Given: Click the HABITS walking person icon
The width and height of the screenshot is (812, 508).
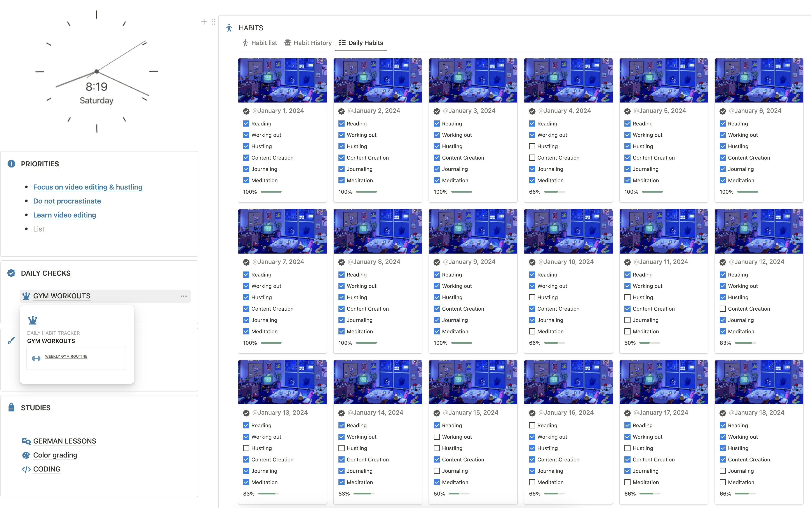Looking at the screenshot, I should click(x=229, y=28).
